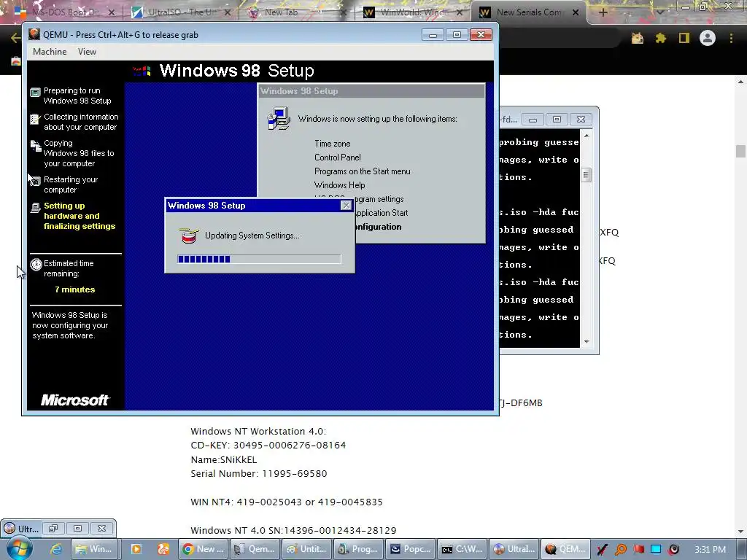Open the 'C:\W...' command prompt taskbar button
This screenshot has height=560, width=747.
pos(462,549)
